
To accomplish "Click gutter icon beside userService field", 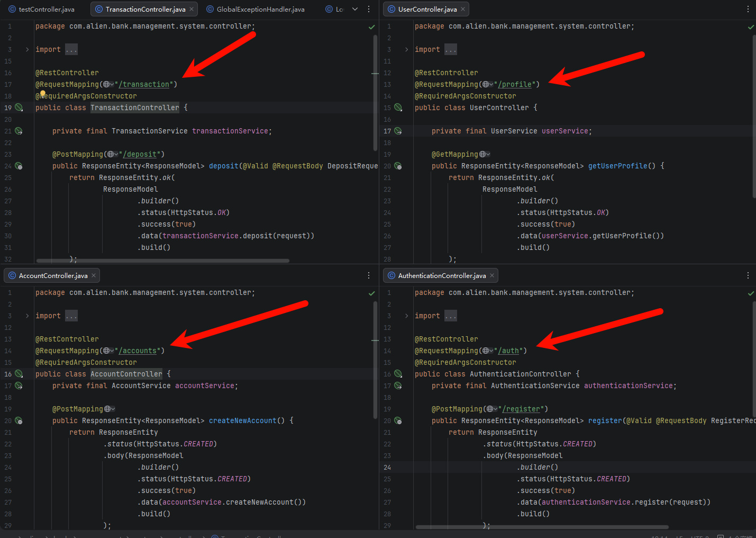I will coord(398,131).
